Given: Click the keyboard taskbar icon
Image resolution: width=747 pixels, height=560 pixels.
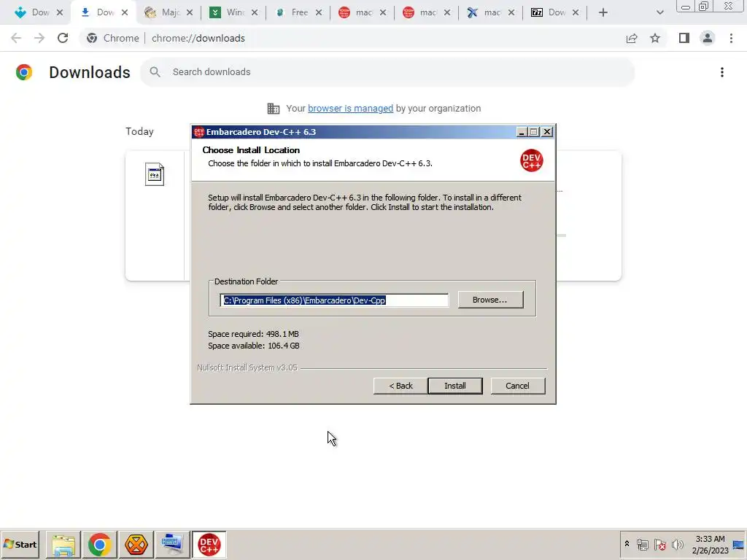Looking at the screenshot, I should tap(172, 545).
